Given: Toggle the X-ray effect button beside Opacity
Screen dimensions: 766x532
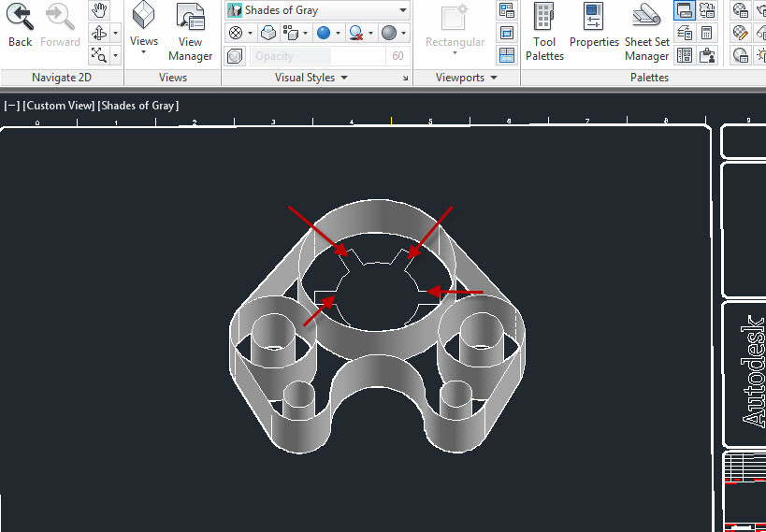Looking at the screenshot, I should tap(235, 56).
